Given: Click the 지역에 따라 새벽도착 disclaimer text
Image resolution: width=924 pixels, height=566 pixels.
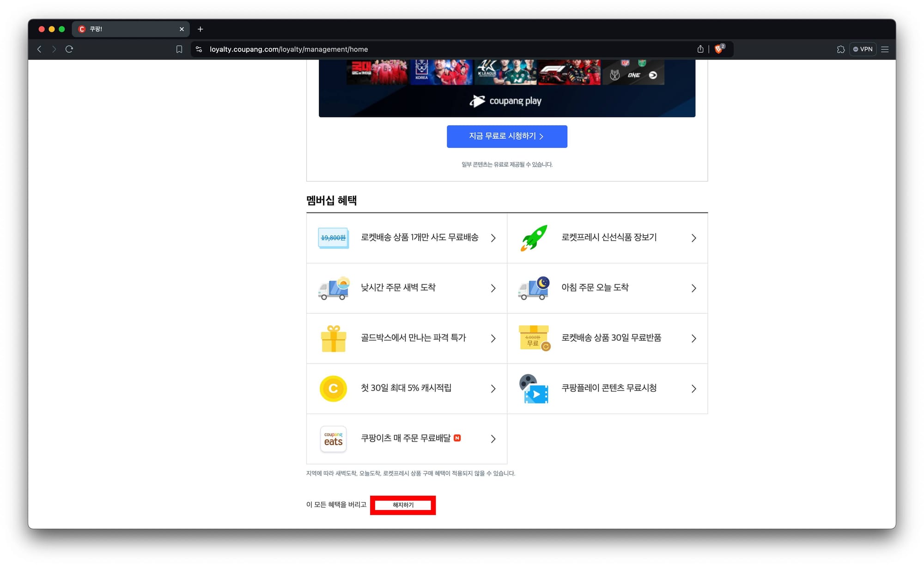Looking at the screenshot, I should (411, 473).
